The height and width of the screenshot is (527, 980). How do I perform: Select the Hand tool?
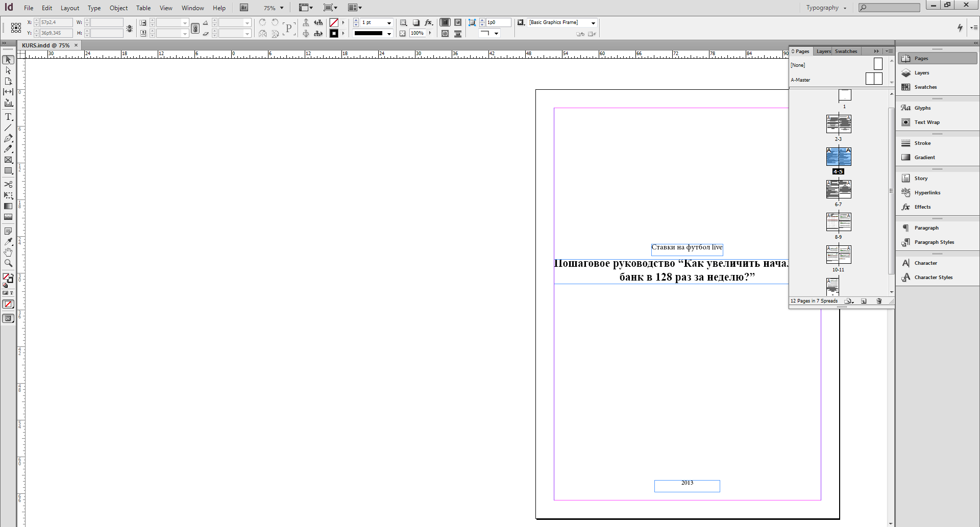(x=8, y=253)
